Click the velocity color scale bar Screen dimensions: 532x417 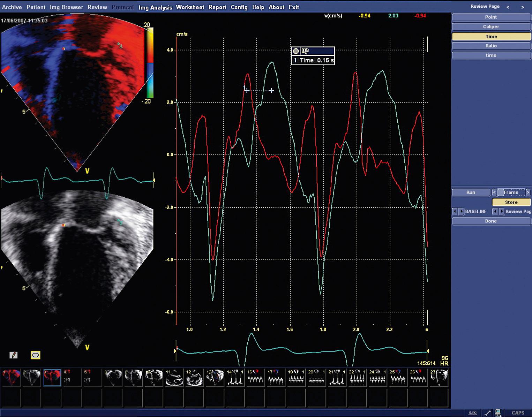[x=150, y=63]
